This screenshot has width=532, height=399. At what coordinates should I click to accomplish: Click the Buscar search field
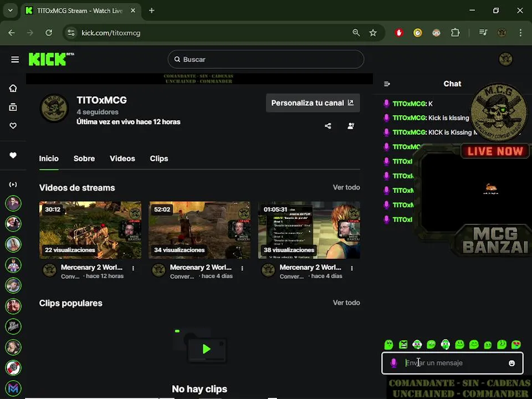(265, 59)
